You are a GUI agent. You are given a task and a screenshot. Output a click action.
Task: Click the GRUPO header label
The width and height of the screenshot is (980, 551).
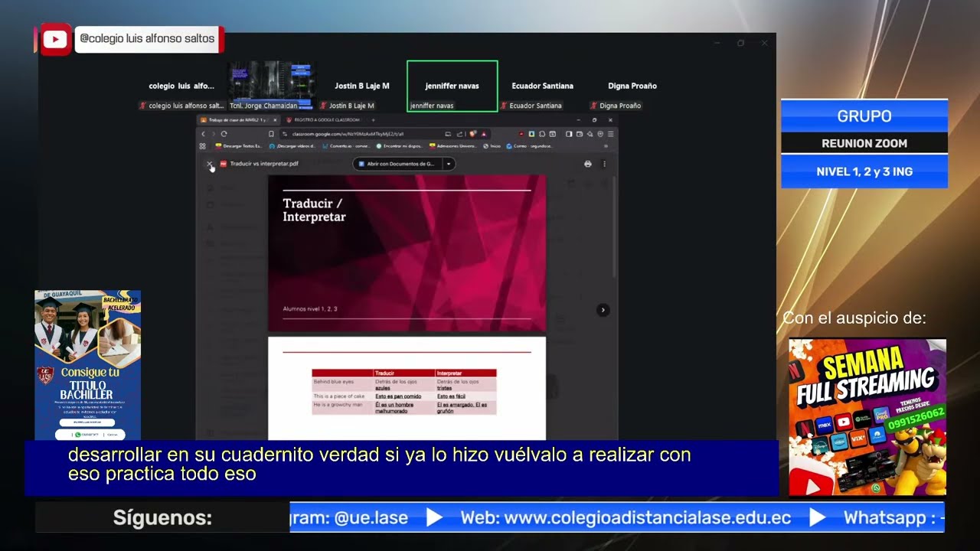point(864,116)
